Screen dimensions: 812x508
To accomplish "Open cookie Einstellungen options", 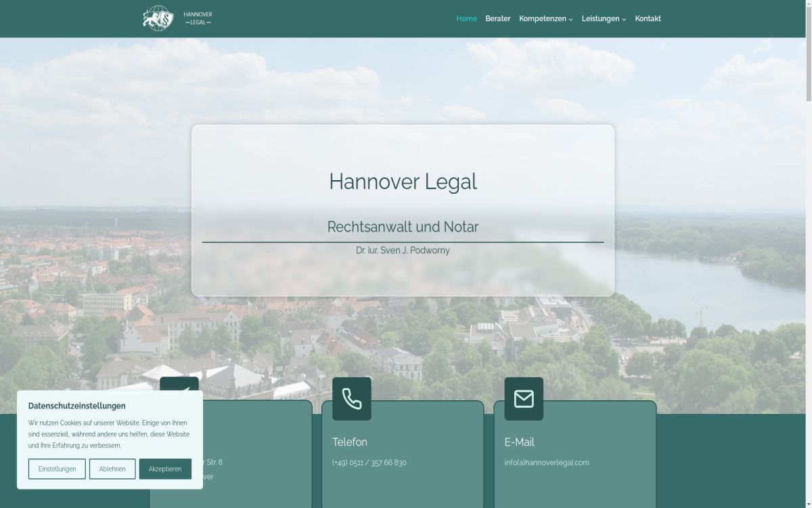I will click(x=57, y=469).
